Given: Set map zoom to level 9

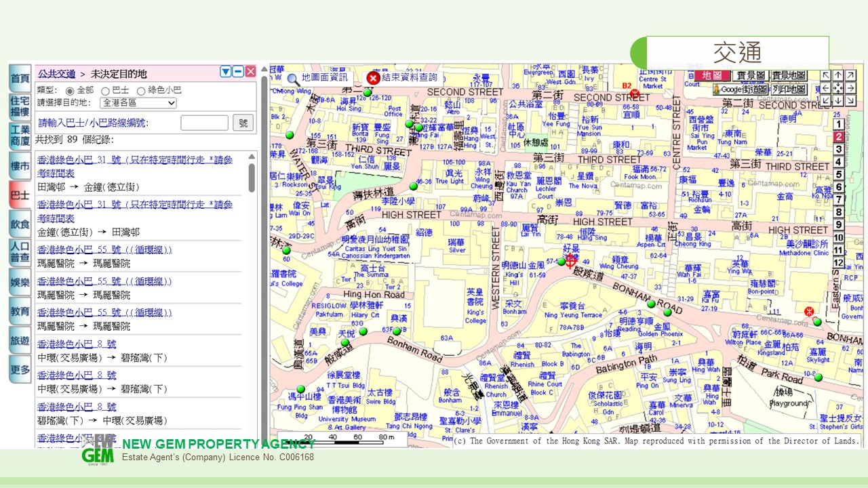Looking at the screenshot, I should click(x=838, y=225).
